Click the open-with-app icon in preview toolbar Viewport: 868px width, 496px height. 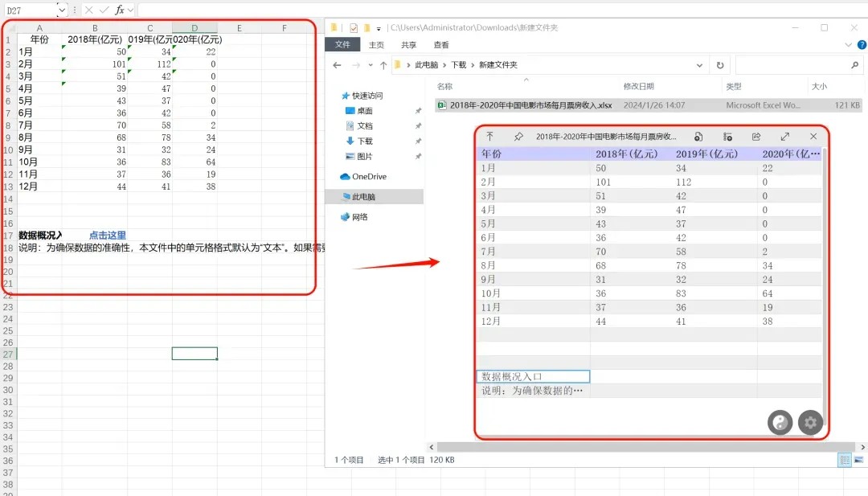pos(698,136)
